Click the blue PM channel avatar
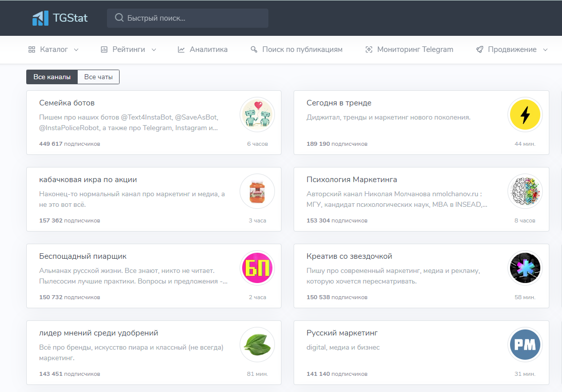The image size is (562, 392). [x=525, y=345]
